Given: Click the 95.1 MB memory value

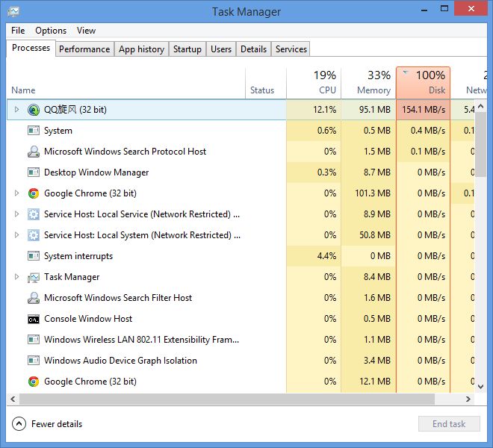Looking at the screenshot, I should coord(375,110).
